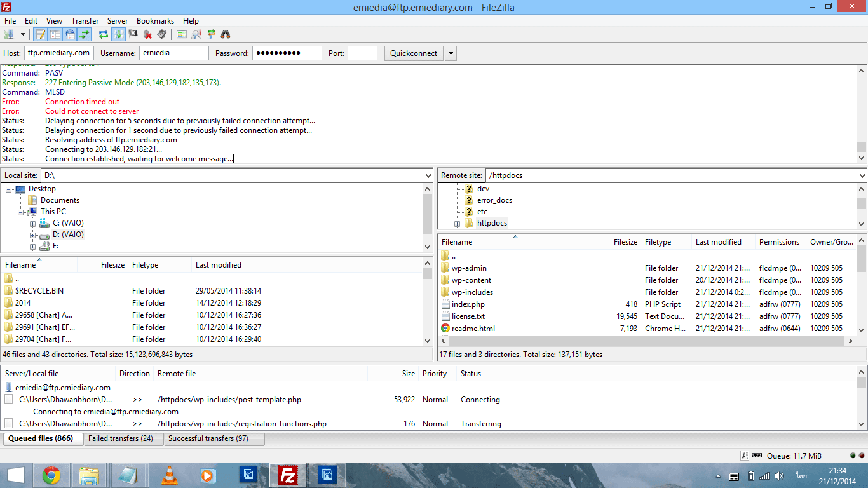Open VLC media player from the taskbar

pyautogui.click(x=169, y=475)
